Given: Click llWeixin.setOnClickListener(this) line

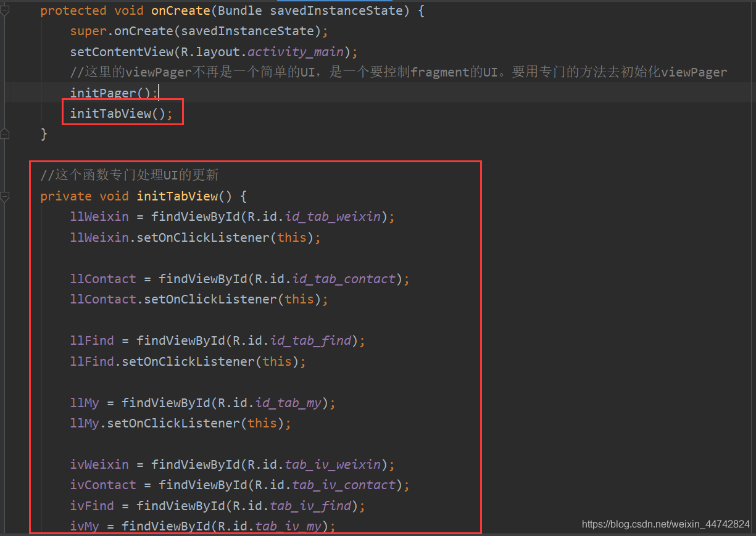Looking at the screenshot, I should (196, 237).
